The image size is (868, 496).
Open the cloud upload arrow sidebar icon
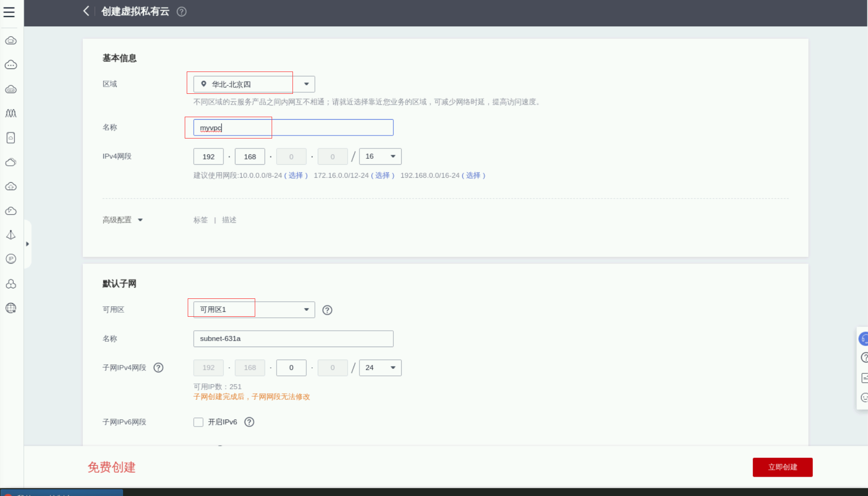click(11, 187)
